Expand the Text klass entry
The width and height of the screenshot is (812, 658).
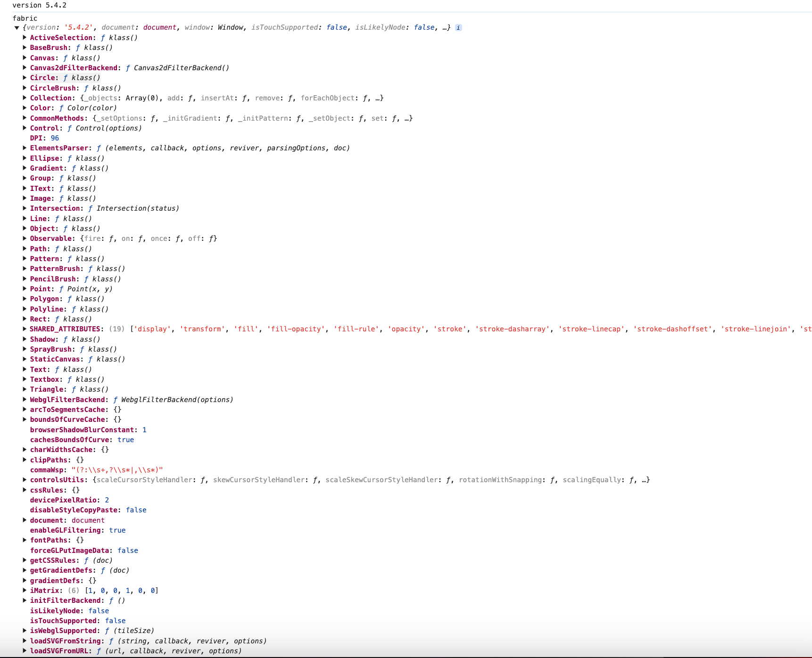pyautogui.click(x=25, y=369)
